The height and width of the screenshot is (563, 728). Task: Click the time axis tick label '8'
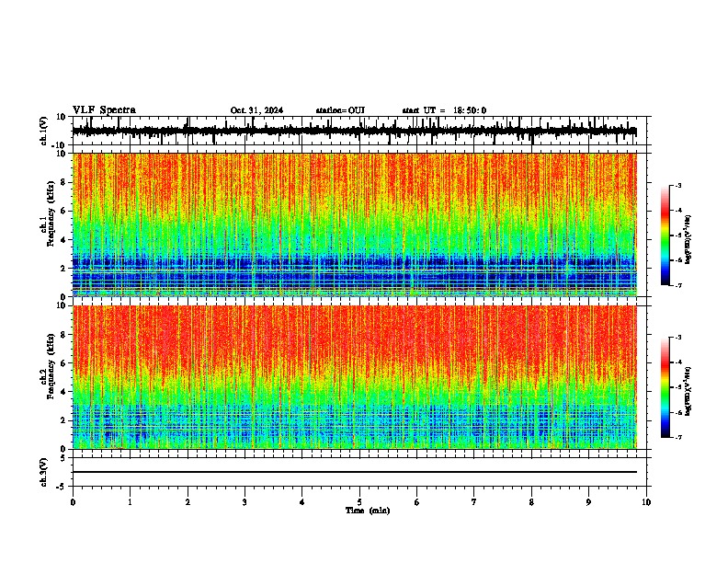[531, 502]
